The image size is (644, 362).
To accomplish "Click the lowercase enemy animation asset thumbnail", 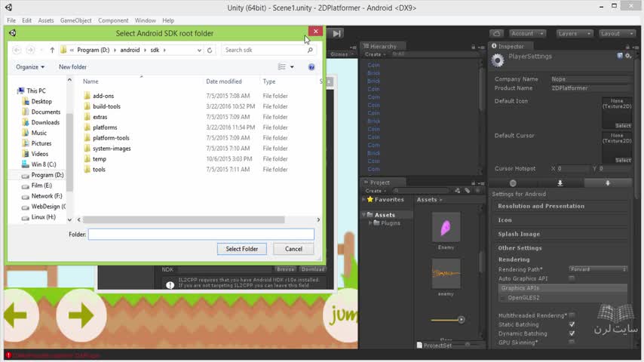I will point(446,273).
